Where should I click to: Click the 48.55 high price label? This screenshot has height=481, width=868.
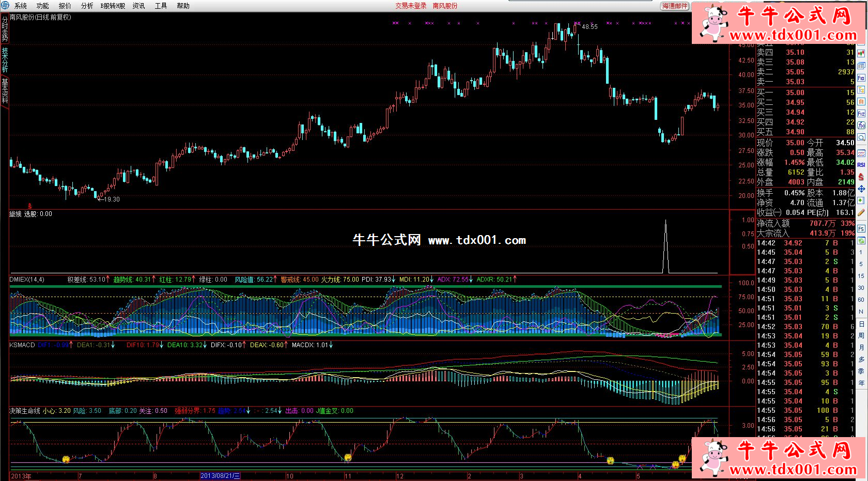pyautogui.click(x=590, y=27)
